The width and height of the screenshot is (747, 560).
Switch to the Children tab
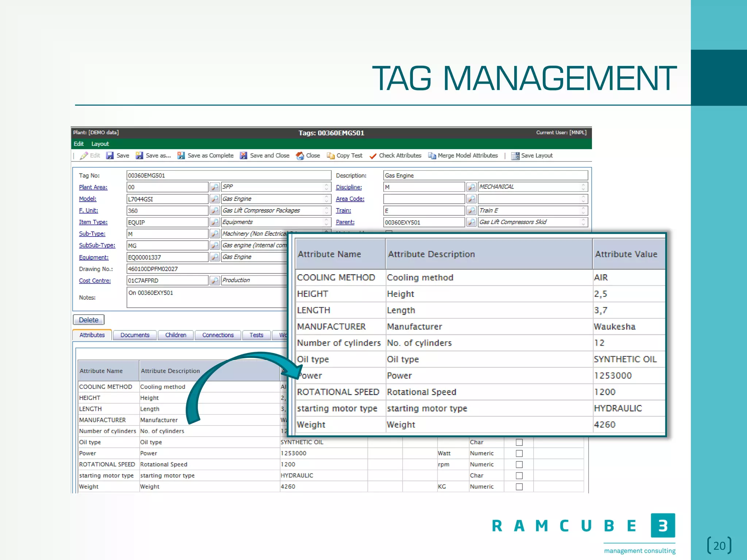pos(176,335)
